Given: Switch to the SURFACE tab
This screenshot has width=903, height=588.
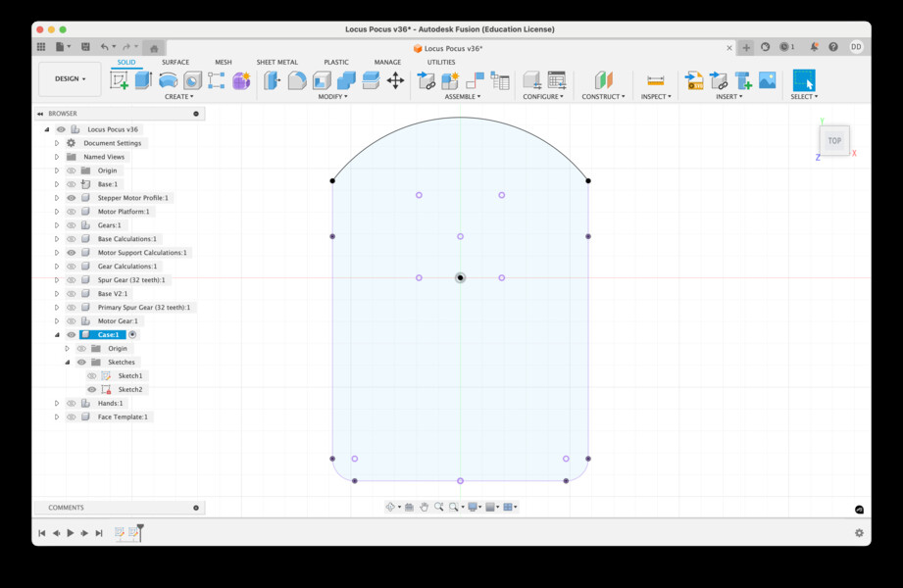Looking at the screenshot, I should [x=176, y=62].
